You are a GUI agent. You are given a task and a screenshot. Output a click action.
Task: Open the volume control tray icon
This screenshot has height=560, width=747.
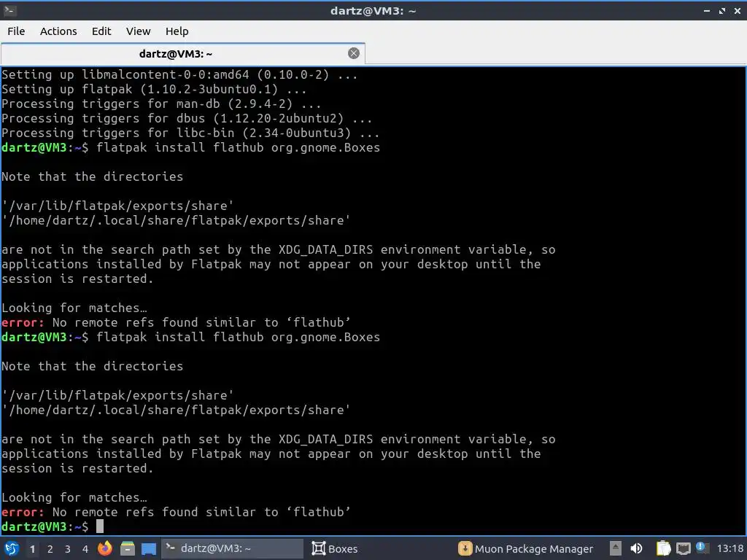click(x=636, y=548)
